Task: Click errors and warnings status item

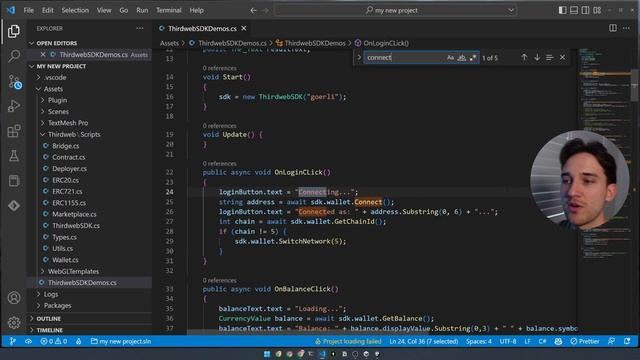Action: [x=54, y=341]
